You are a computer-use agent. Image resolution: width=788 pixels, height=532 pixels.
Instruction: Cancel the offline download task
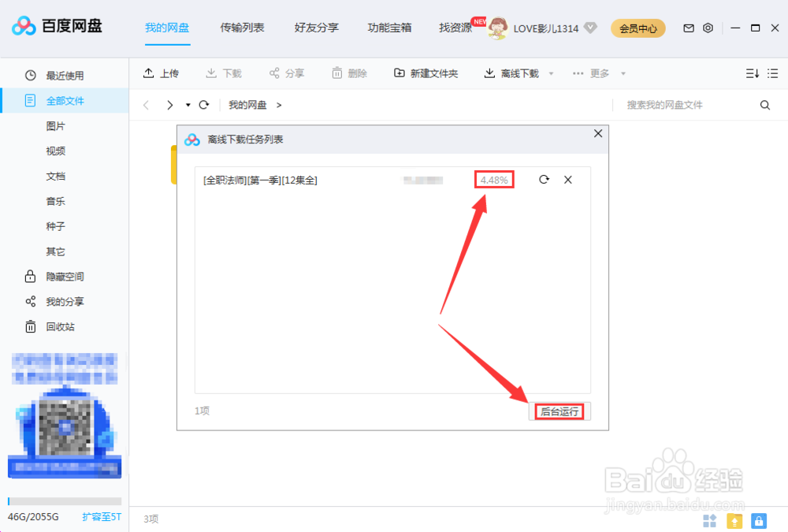click(568, 180)
